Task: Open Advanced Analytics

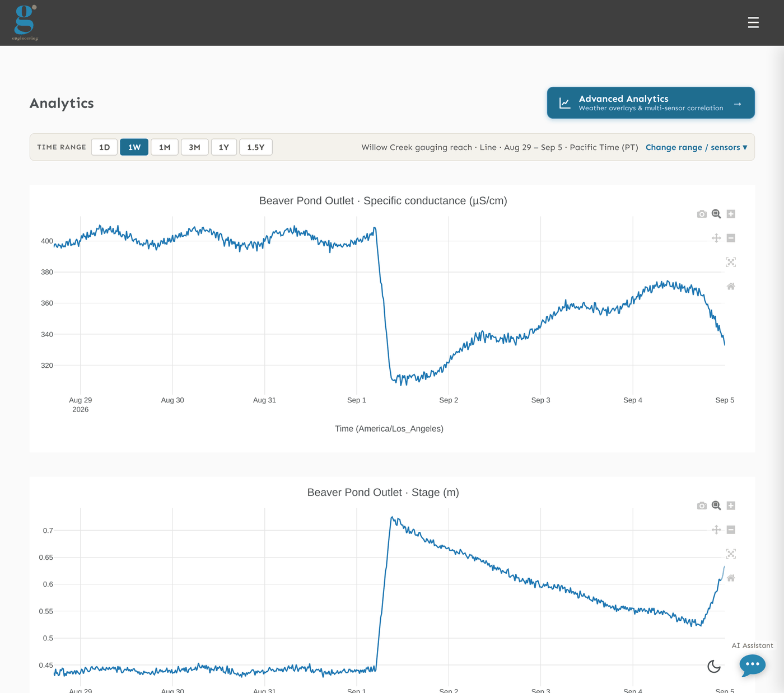Action: point(651,103)
